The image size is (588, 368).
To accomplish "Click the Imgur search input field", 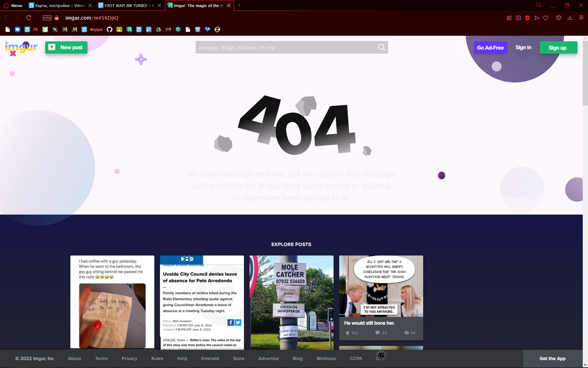I will point(285,47).
